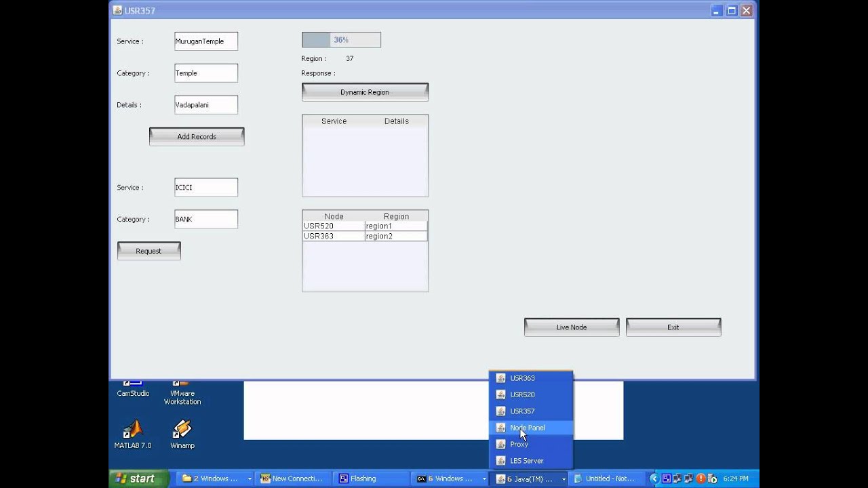Expand the Java(TM) taskbar group arrow
This screenshot has height=488, width=868.
[x=564, y=479]
